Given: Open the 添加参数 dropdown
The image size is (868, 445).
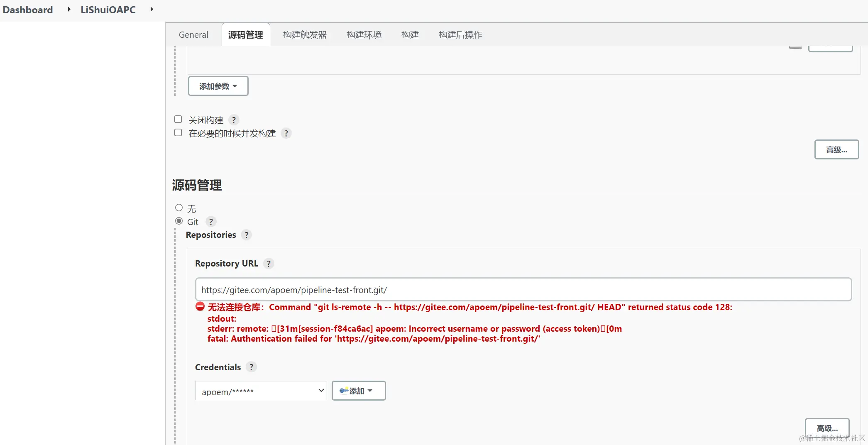Looking at the screenshot, I should (x=218, y=86).
